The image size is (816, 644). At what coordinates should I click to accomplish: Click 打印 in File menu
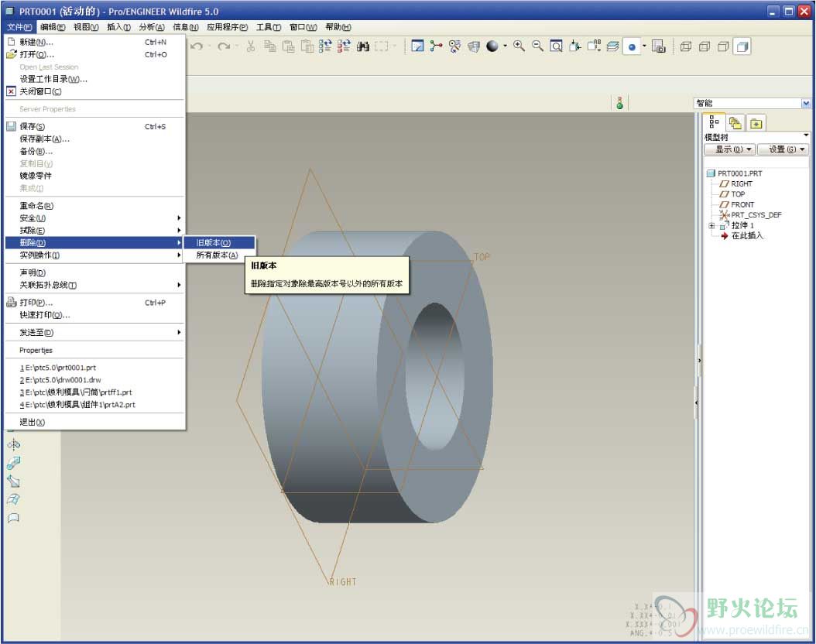[x=94, y=303]
